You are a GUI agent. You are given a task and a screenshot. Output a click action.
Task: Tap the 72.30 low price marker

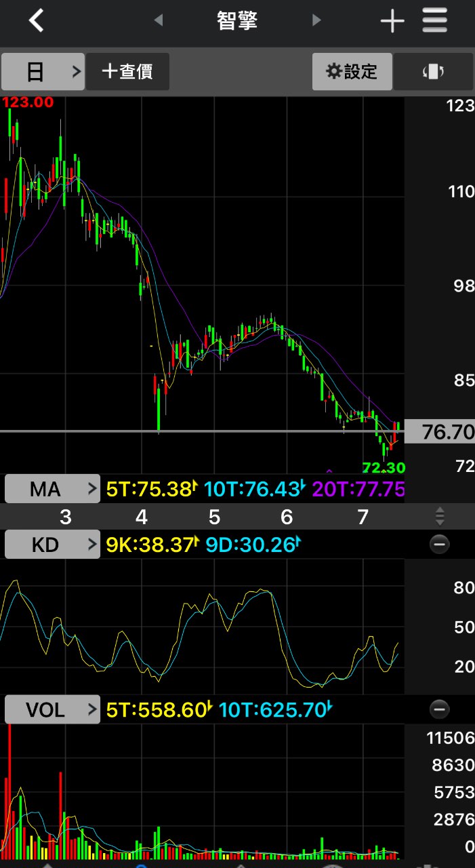[384, 467]
